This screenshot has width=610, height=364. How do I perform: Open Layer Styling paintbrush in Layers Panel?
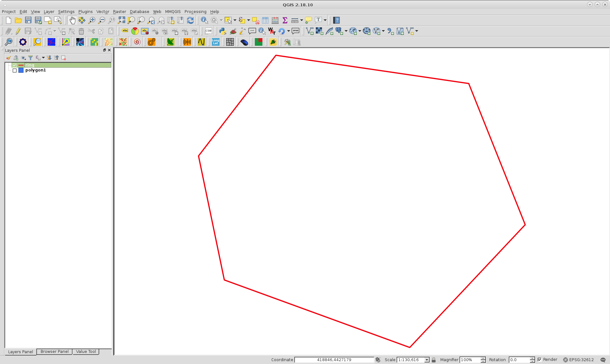pos(9,58)
